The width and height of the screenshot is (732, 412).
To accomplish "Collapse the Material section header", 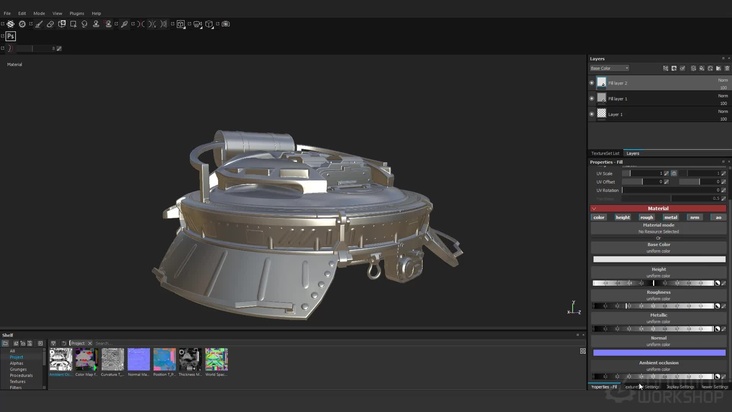I will click(594, 208).
